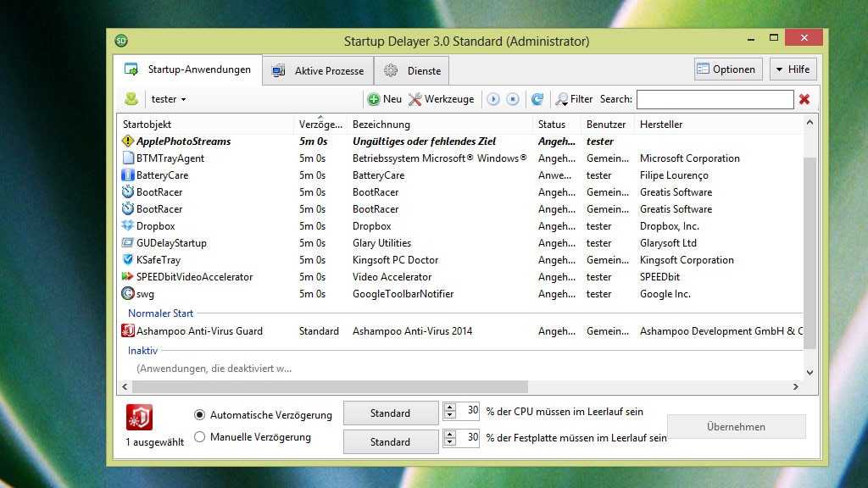
Task: Click the large red Ashampoo selection icon
Action: pos(139,417)
